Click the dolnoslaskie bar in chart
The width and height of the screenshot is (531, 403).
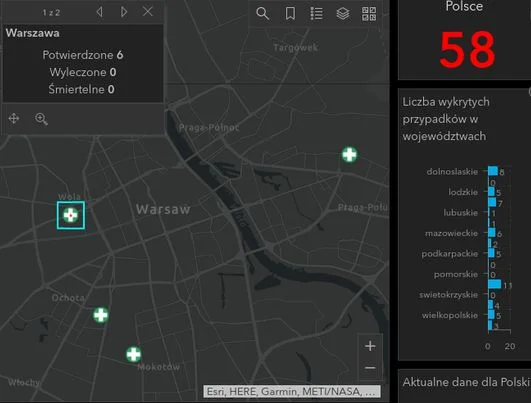click(493, 171)
